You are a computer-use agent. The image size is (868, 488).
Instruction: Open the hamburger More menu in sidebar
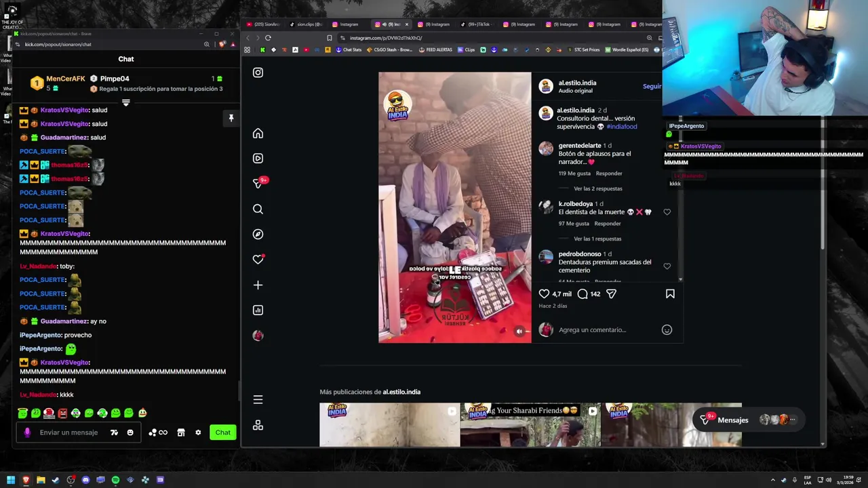click(x=258, y=400)
